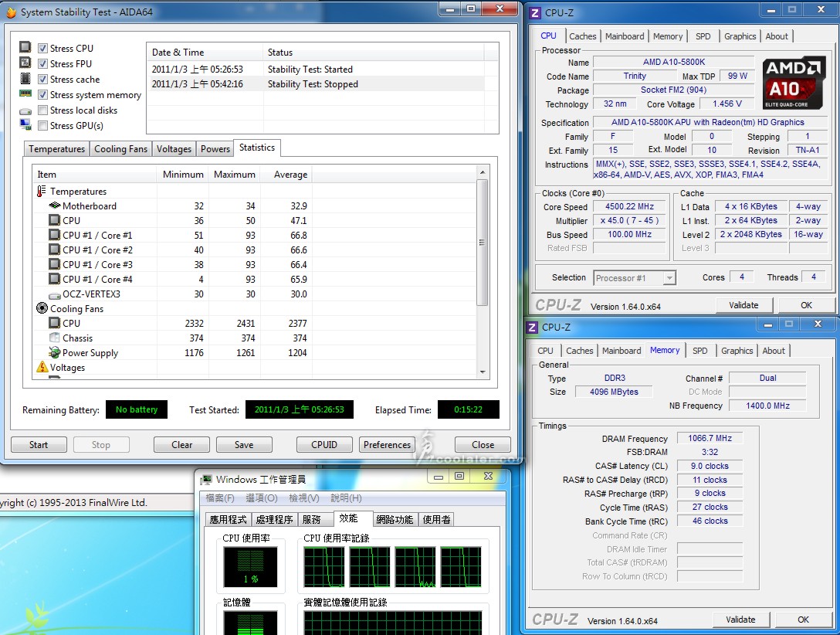Click the FPU icon beside Stress FPU
The height and width of the screenshot is (635, 840).
click(x=25, y=63)
